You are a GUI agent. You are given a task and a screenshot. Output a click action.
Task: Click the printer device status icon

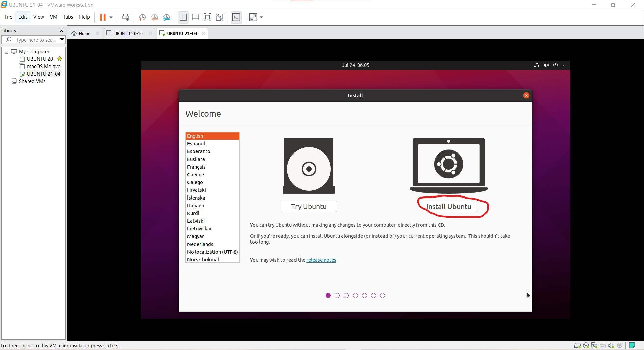[x=603, y=345]
